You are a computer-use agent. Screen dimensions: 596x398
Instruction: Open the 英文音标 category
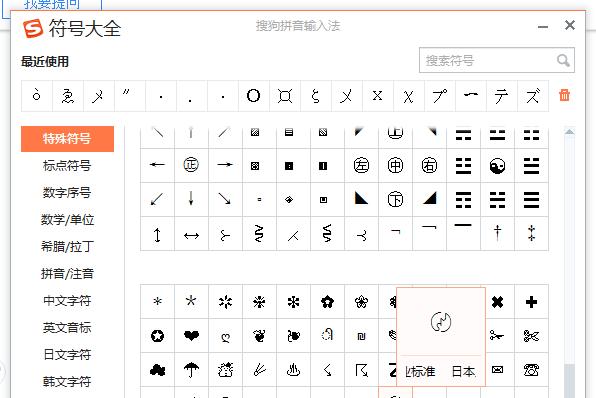(67, 328)
